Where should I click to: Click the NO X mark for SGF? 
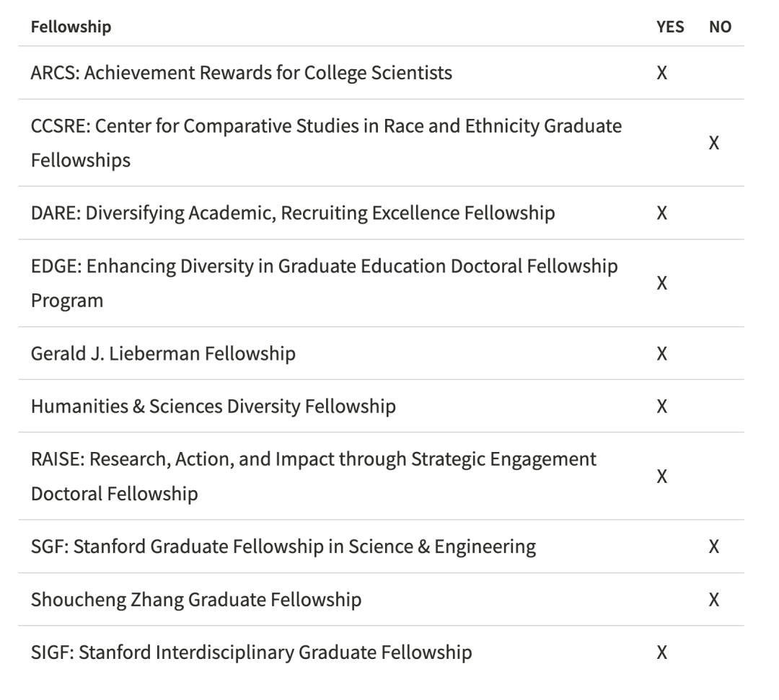[x=713, y=546]
